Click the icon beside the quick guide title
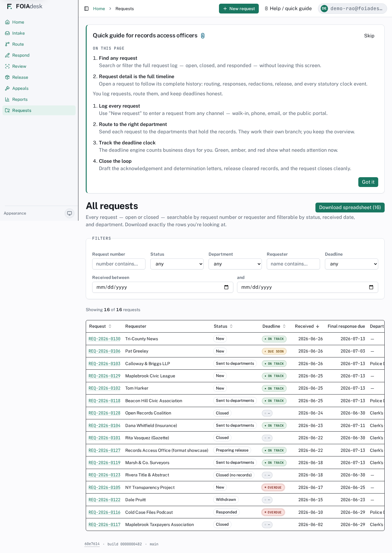The height and width of the screenshot is (553, 392). coord(203,36)
